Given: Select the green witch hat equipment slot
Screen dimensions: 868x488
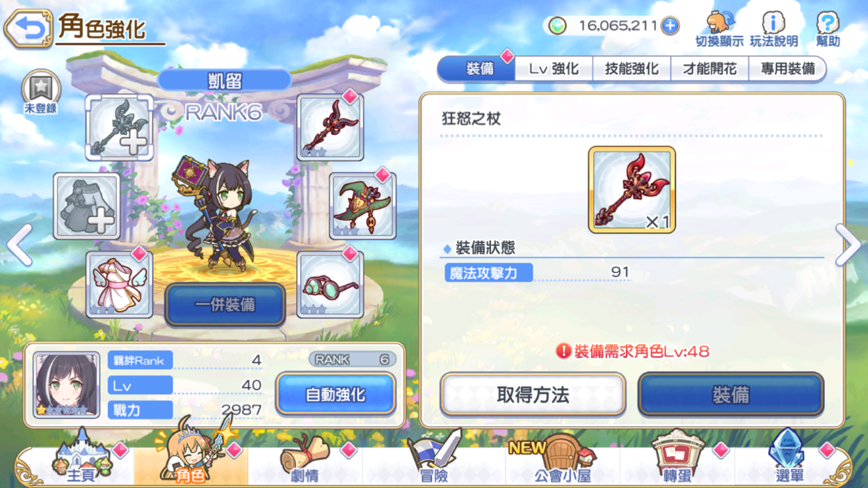Looking at the screenshot, I should point(362,206).
